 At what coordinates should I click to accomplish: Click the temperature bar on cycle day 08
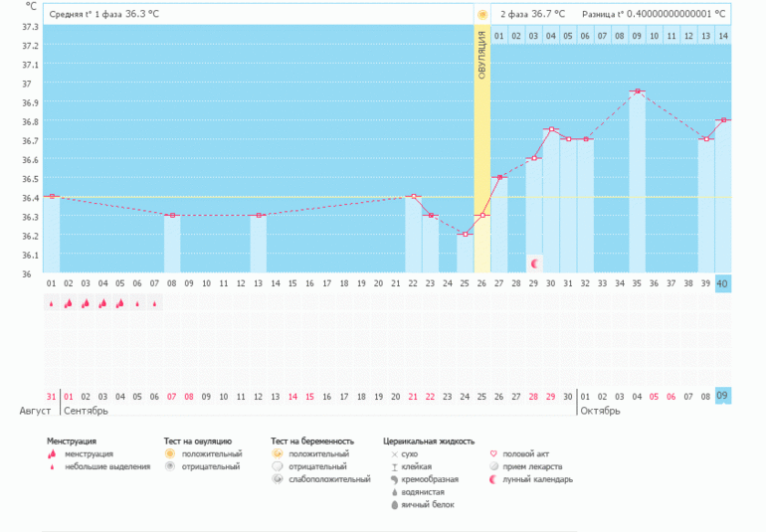[x=172, y=244]
